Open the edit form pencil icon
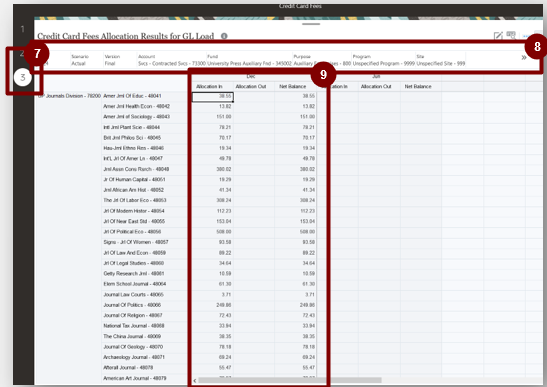The width and height of the screenshot is (547, 387). click(498, 36)
